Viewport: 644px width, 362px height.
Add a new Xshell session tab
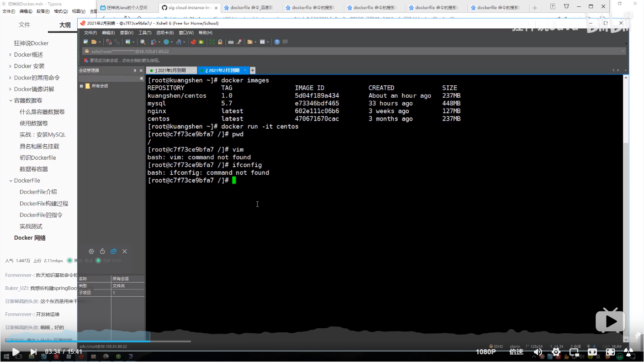(253, 70)
